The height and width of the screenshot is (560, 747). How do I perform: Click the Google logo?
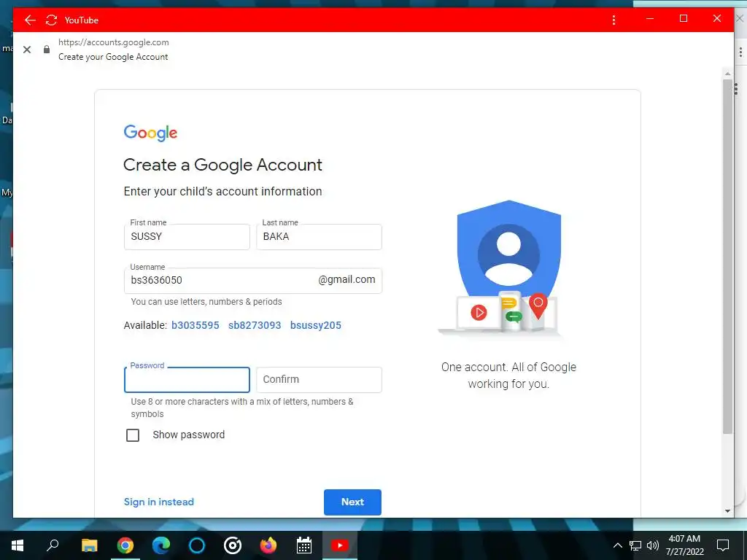(150, 133)
